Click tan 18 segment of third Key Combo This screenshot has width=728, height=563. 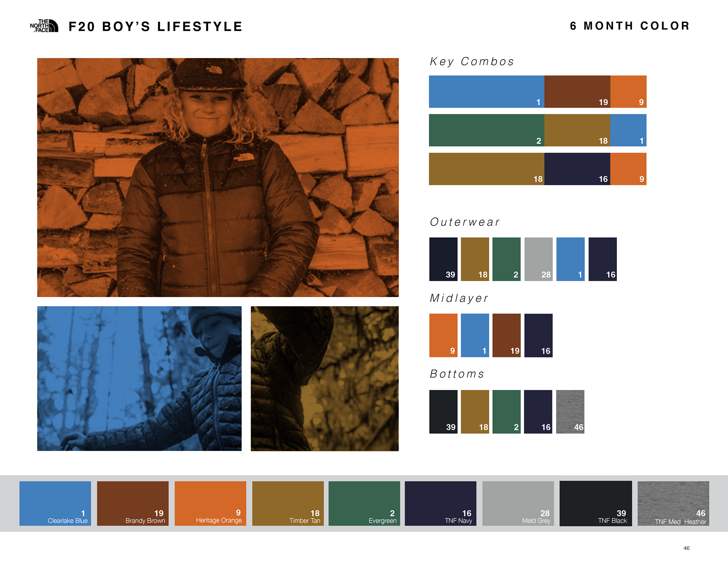click(x=486, y=169)
